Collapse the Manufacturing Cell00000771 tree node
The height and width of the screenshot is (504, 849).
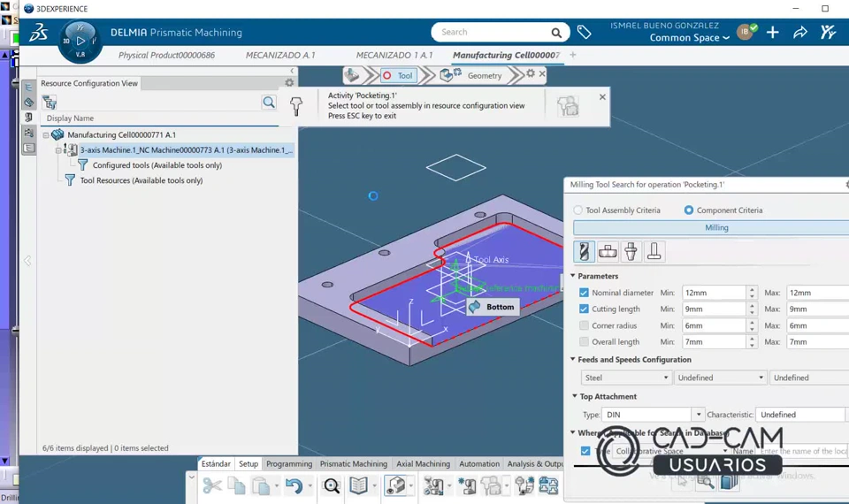click(x=46, y=134)
